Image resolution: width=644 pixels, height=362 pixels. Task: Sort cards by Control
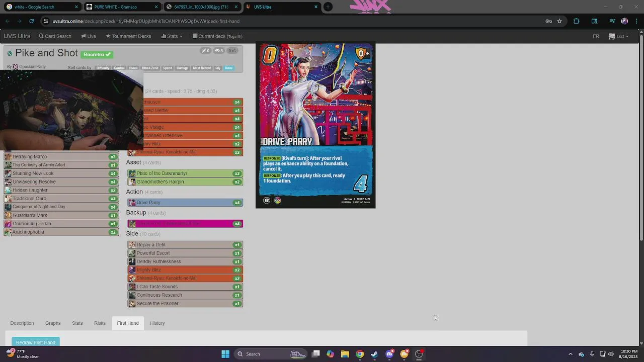pos(119,68)
